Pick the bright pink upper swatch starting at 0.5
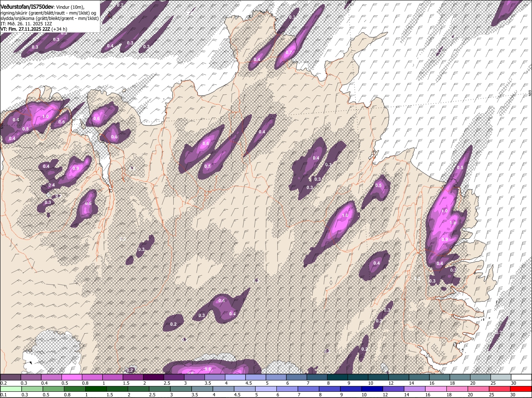532x398 pixels. [x=71, y=377]
